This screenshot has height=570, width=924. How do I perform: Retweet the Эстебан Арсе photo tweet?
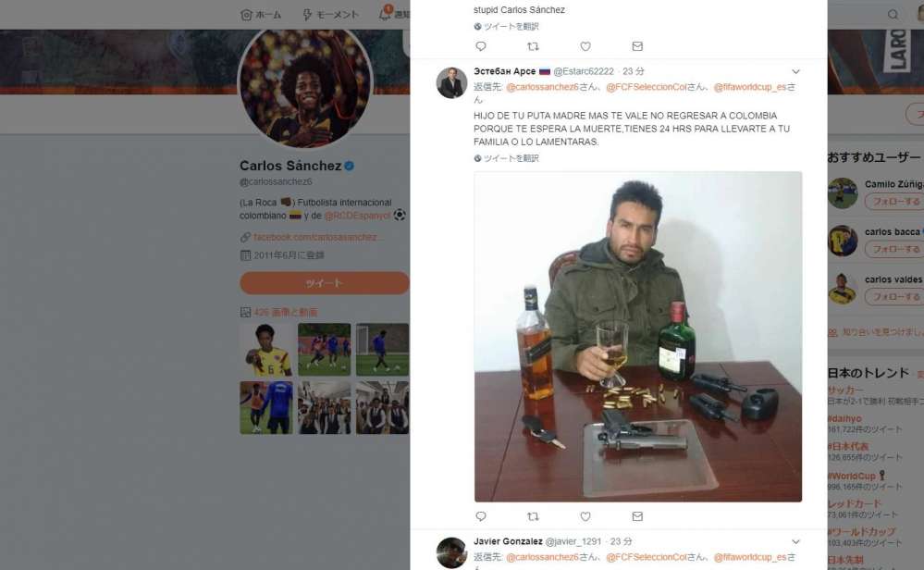[x=533, y=516]
